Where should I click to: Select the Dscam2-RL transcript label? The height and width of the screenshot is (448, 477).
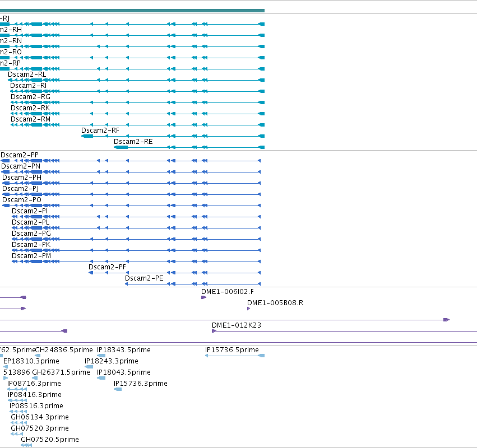point(27,74)
